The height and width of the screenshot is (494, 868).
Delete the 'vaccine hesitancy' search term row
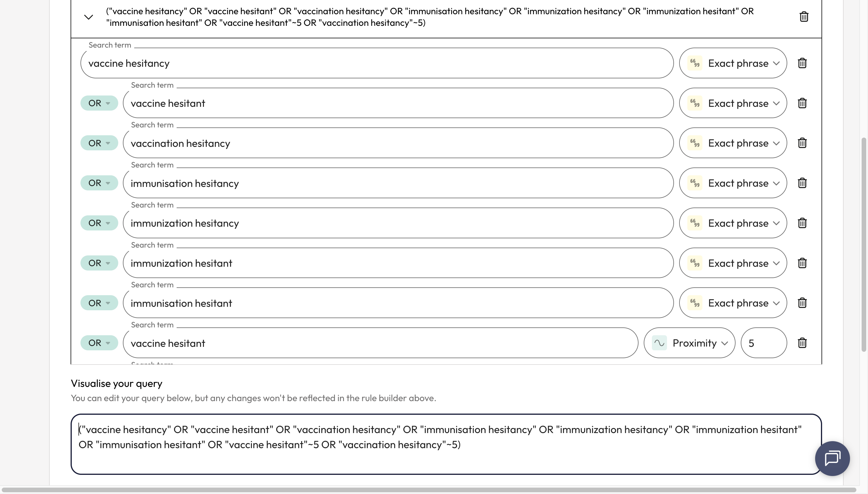point(802,63)
